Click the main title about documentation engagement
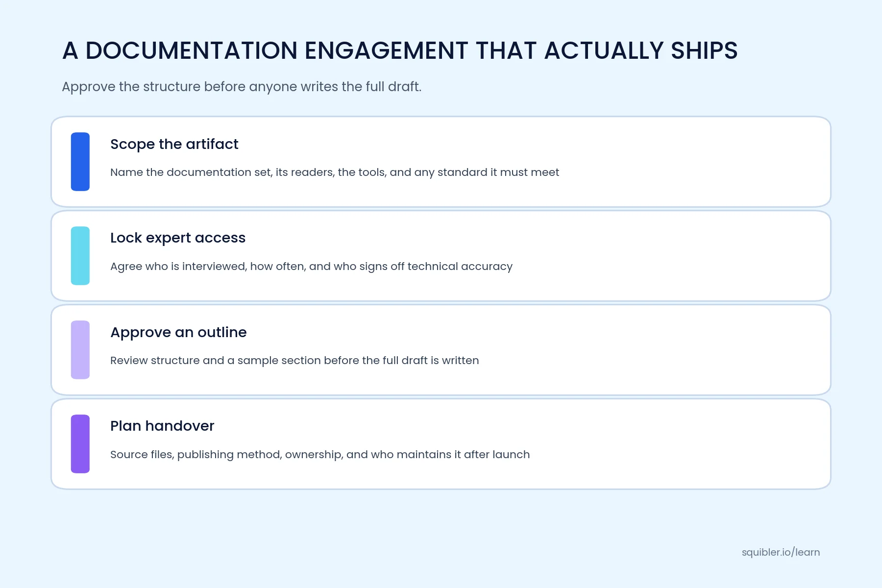Viewport: 882px width, 588px height. 400,50
